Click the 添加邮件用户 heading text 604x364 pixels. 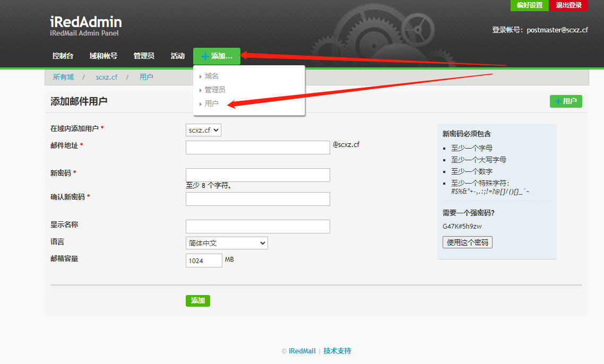pos(79,101)
